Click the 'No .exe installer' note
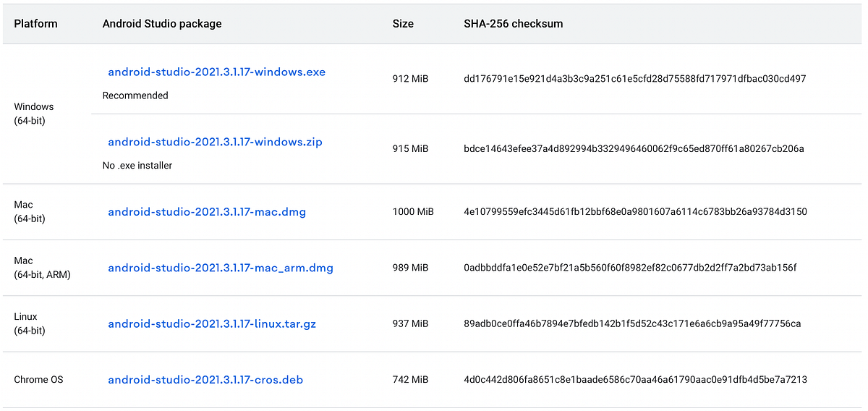The width and height of the screenshot is (868, 411). [x=137, y=166]
